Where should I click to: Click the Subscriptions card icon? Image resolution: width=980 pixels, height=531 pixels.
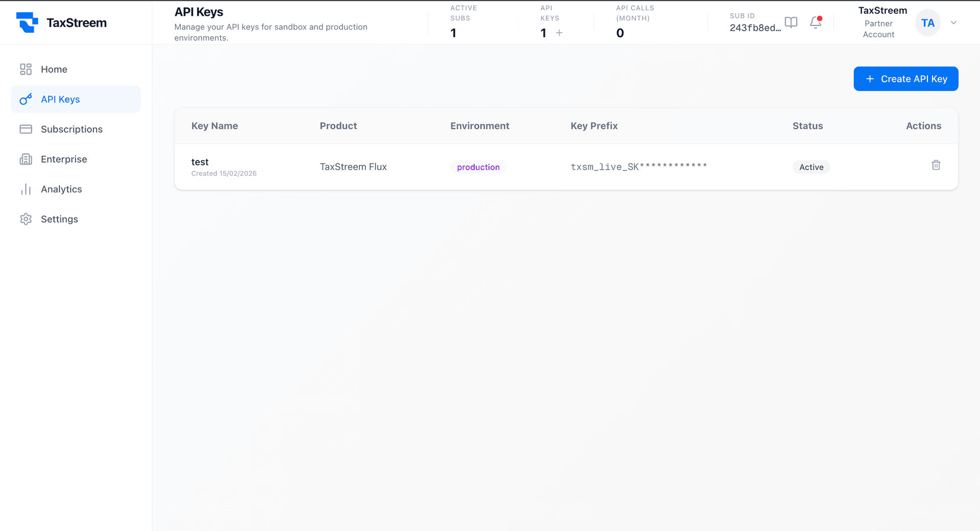[x=26, y=129]
